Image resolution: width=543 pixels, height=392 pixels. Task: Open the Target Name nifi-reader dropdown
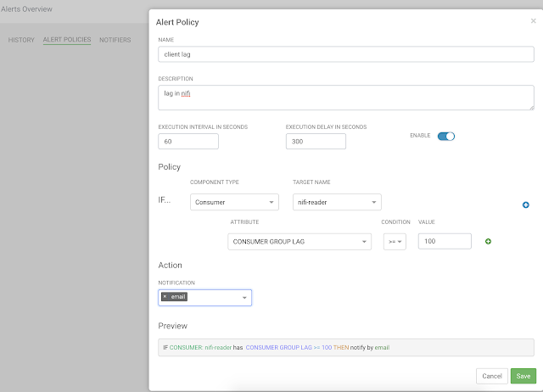point(337,202)
